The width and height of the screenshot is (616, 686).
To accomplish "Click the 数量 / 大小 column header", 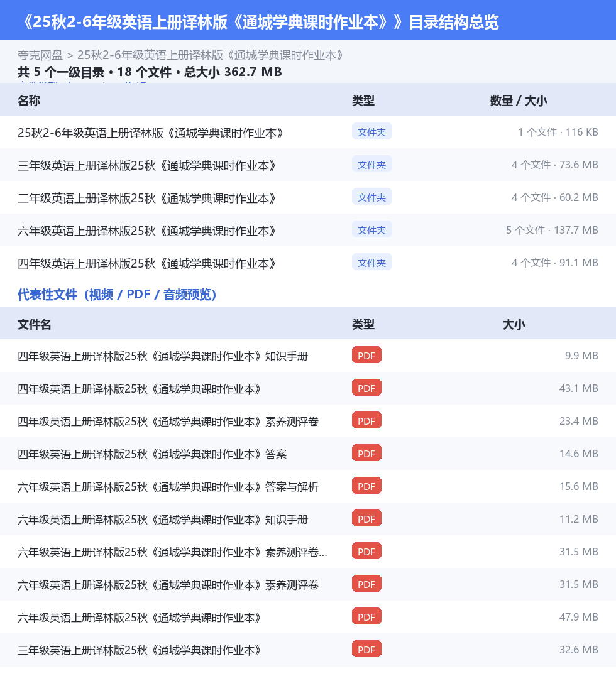I will point(519,101).
